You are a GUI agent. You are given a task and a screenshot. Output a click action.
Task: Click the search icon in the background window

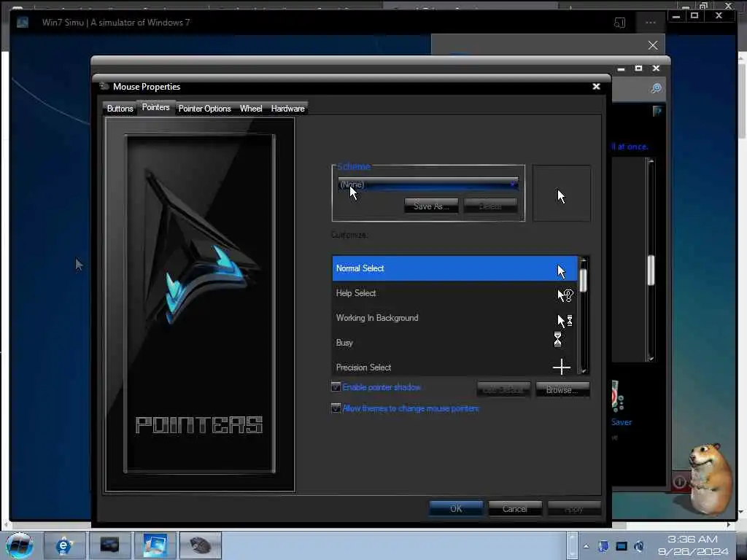pyautogui.click(x=656, y=88)
